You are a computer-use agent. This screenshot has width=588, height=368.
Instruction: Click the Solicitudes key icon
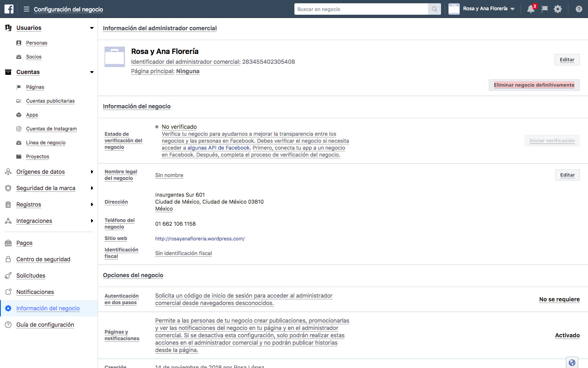(x=8, y=276)
